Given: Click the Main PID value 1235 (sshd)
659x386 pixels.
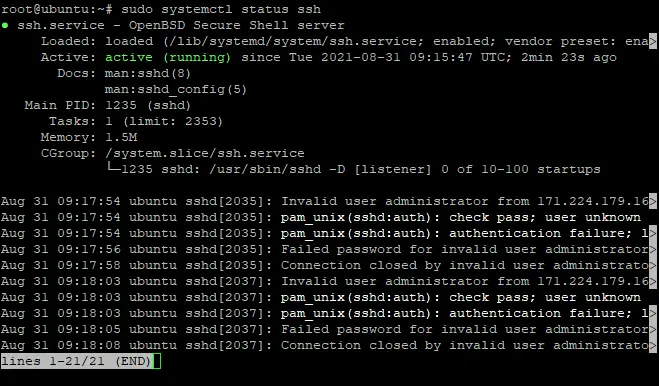Looking at the screenshot, I should point(148,105).
